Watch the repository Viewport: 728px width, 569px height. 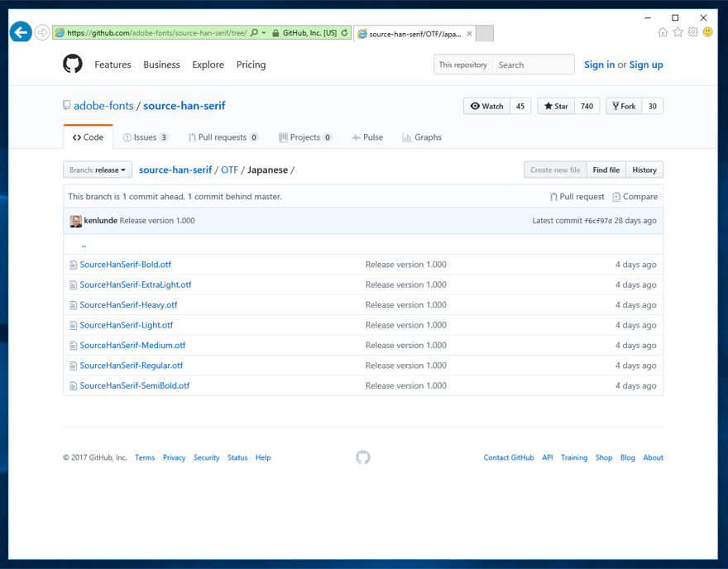(x=486, y=107)
